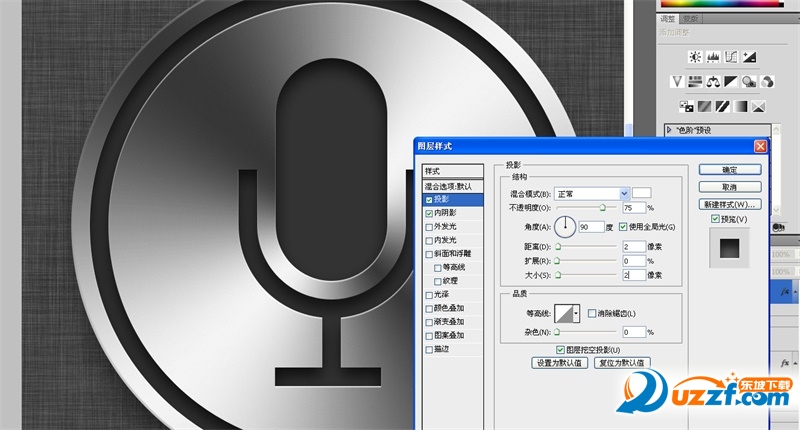Click the 确定 (OK) button

point(729,170)
